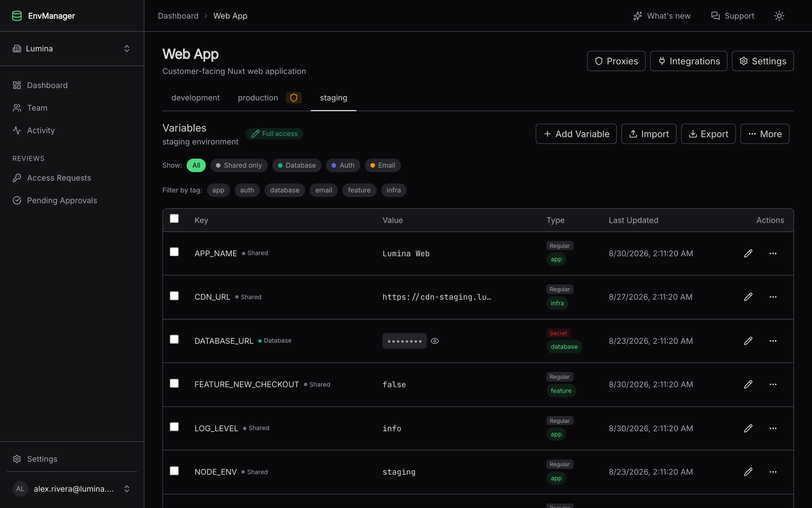Click the Last Updated column header

tap(633, 220)
